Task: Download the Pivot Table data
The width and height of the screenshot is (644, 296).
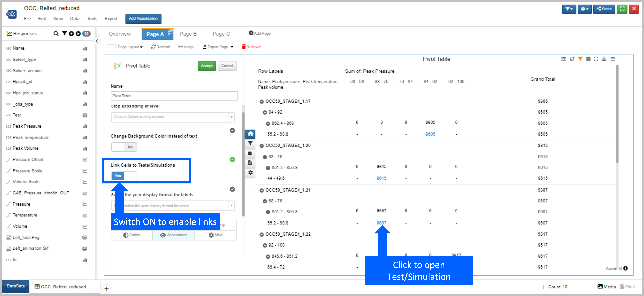Action: click(604, 59)
